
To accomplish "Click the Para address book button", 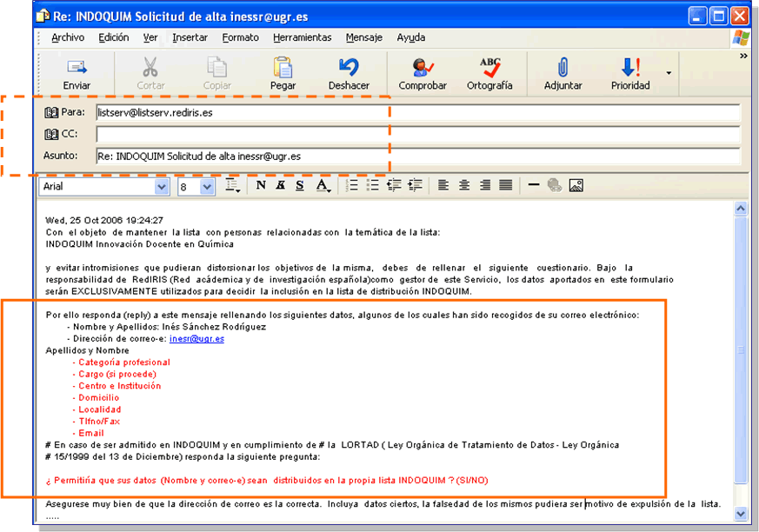I will tap(65, 112).
